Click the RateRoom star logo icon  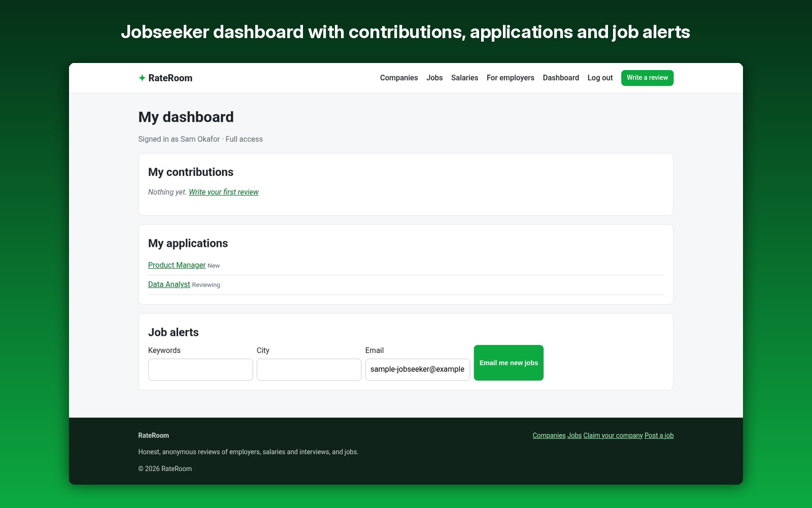point(142,78)
